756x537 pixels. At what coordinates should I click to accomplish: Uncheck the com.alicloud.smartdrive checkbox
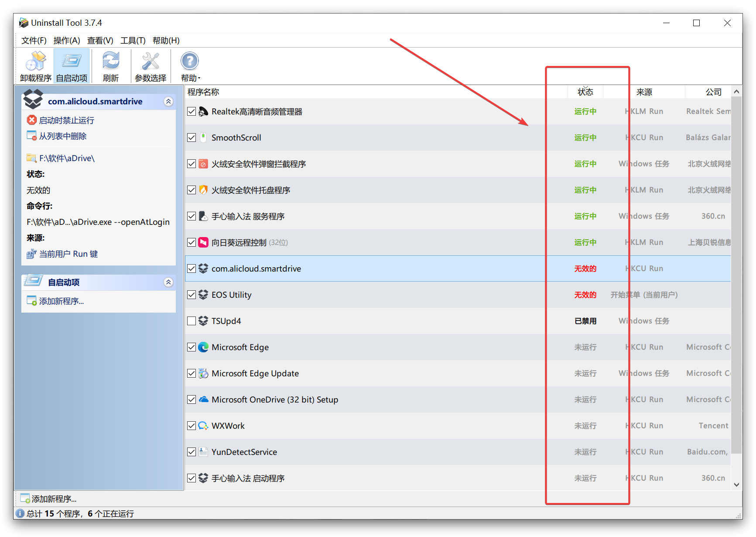(192, 268)
